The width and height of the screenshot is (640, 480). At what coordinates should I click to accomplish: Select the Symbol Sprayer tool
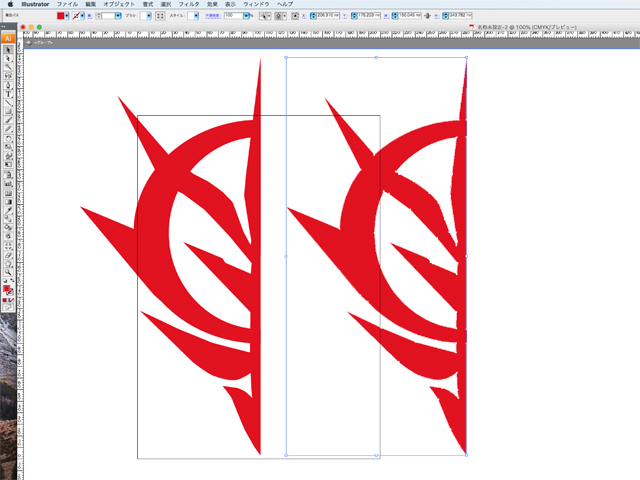(8, 175)
